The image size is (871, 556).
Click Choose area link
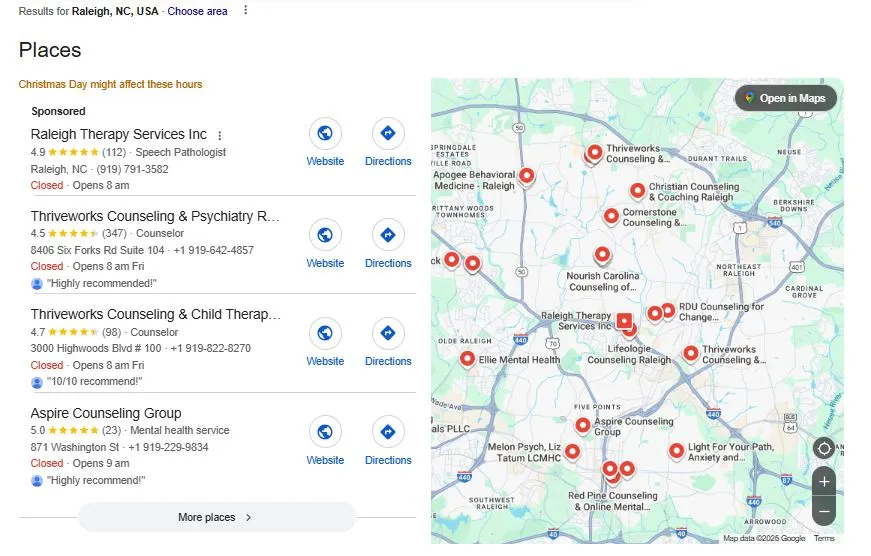197,11
